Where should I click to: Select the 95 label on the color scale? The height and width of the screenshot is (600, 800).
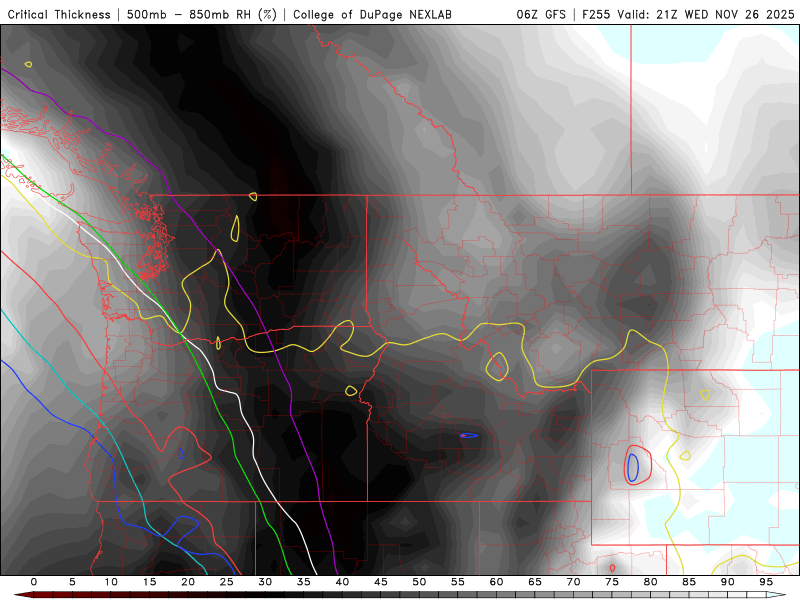766,582
